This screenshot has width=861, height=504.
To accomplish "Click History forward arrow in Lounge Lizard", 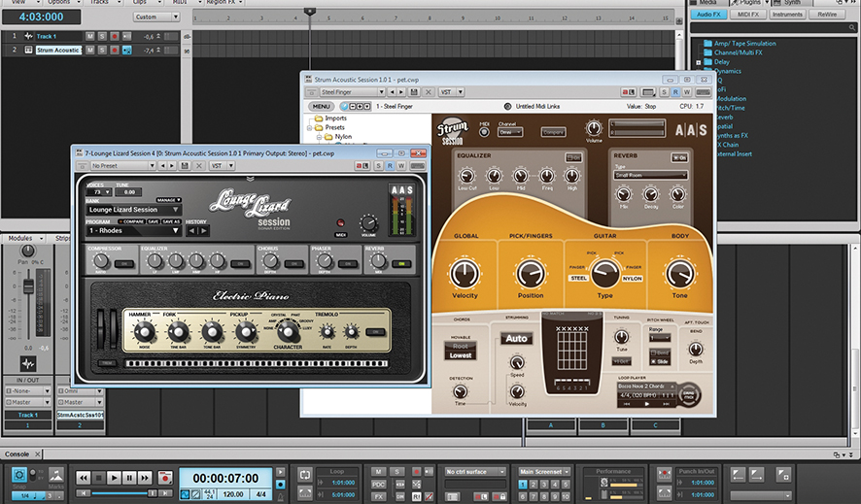I will click(x=204, y=231).
